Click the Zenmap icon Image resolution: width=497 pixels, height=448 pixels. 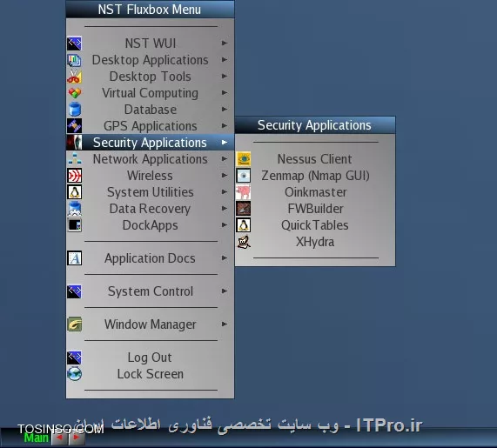(x=244, y=176)
